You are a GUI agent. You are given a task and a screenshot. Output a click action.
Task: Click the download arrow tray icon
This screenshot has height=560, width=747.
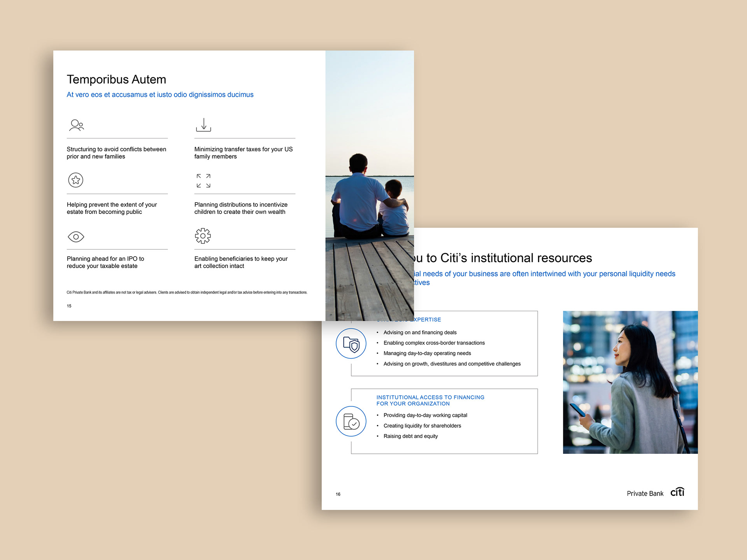tap(203, 125)
